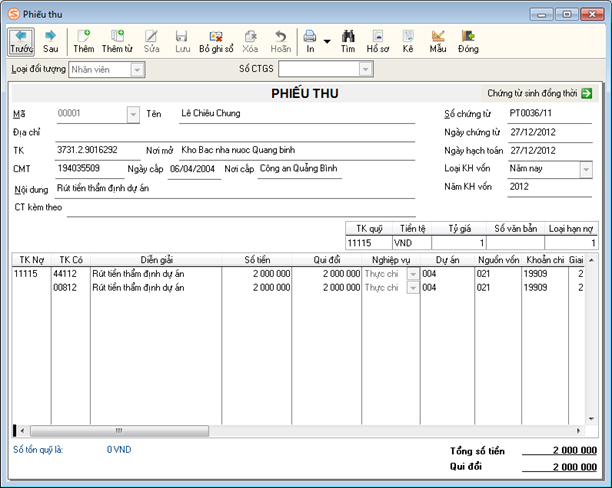
Task: Click the Nơi cấp field Công an Quảng Bình
Action: tap(300, 169)
